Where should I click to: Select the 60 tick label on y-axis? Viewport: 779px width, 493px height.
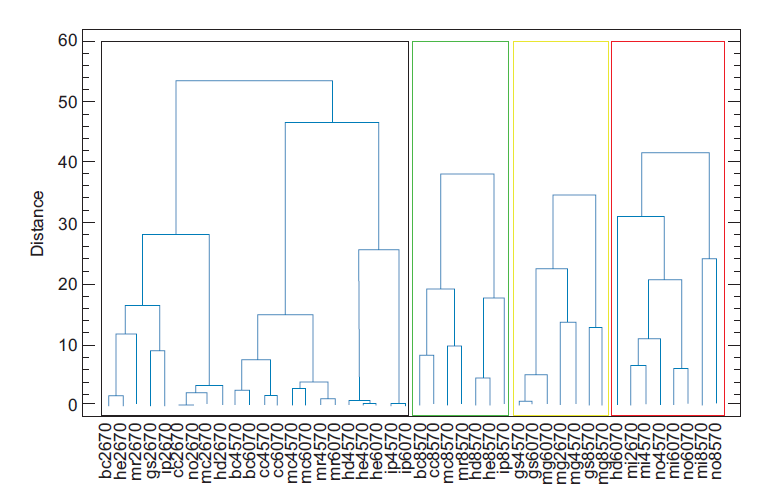coord(66,41)
